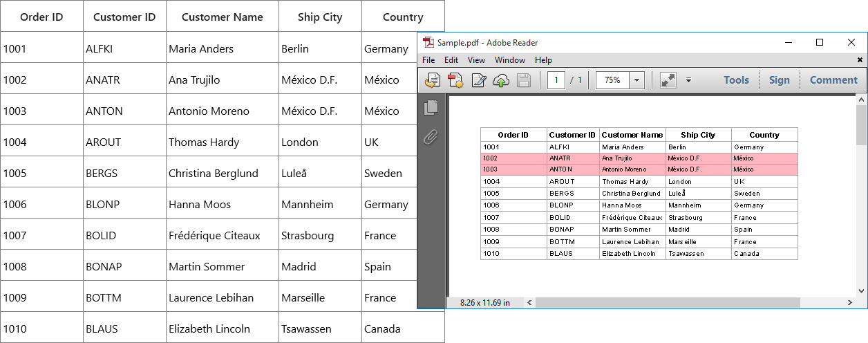Click the Open file icon in Adobe Reader toolbar
This screenshot has height=343, width=868.
pos(433,80)
